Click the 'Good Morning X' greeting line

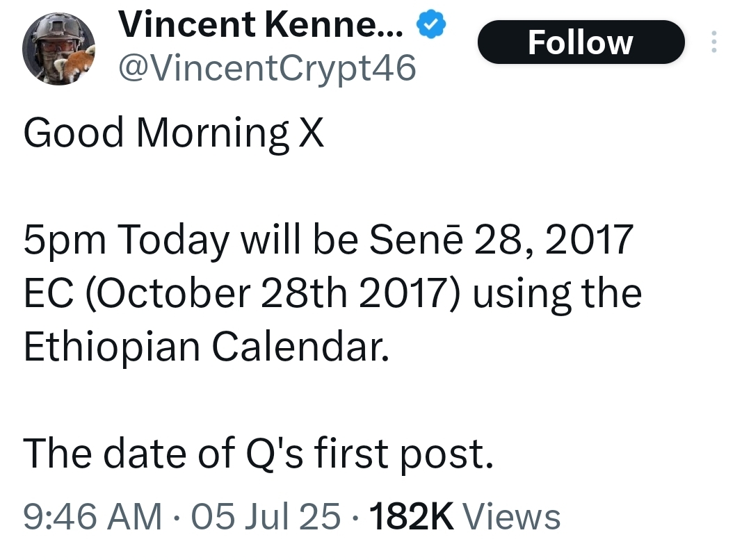click(173, 133)
